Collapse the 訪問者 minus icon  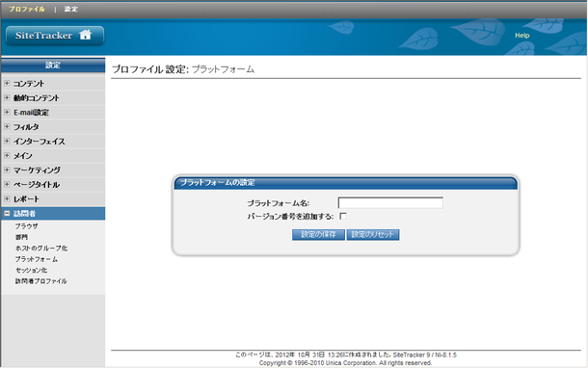point(7,213)
